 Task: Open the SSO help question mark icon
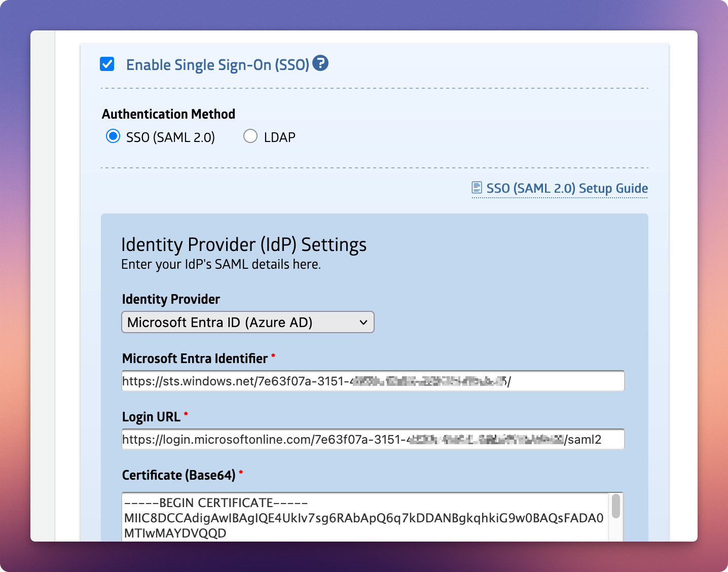320,63
